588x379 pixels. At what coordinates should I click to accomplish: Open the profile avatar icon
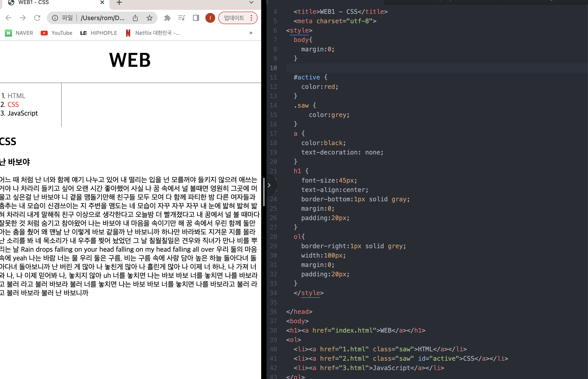(x=210, y=18)
